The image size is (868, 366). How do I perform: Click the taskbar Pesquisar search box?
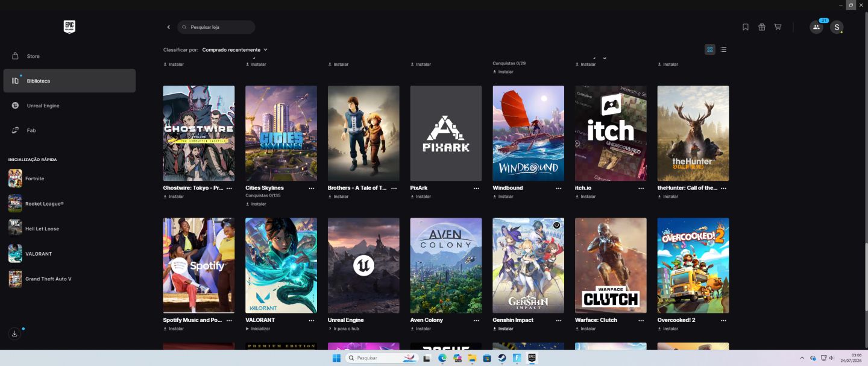point(382,358)
